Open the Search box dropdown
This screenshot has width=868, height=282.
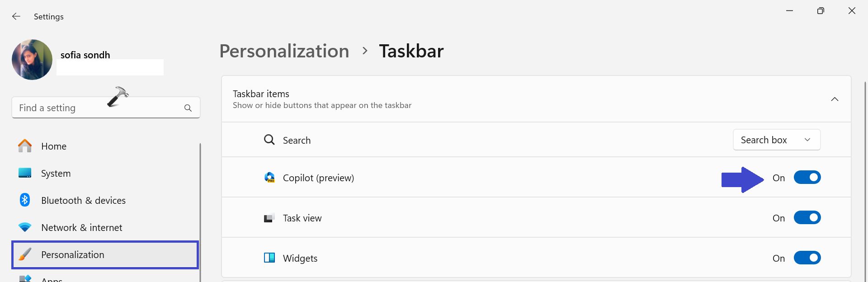coord(776,140)
